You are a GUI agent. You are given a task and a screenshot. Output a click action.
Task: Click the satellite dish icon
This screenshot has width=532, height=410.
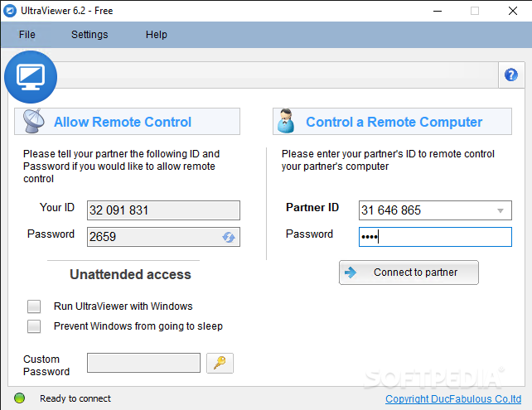(x=34, y=121)
